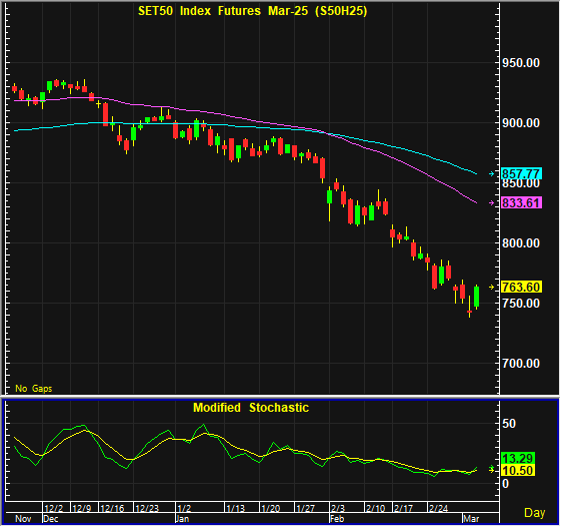Select the 1/13 date marker

click(x=235, y=508)
